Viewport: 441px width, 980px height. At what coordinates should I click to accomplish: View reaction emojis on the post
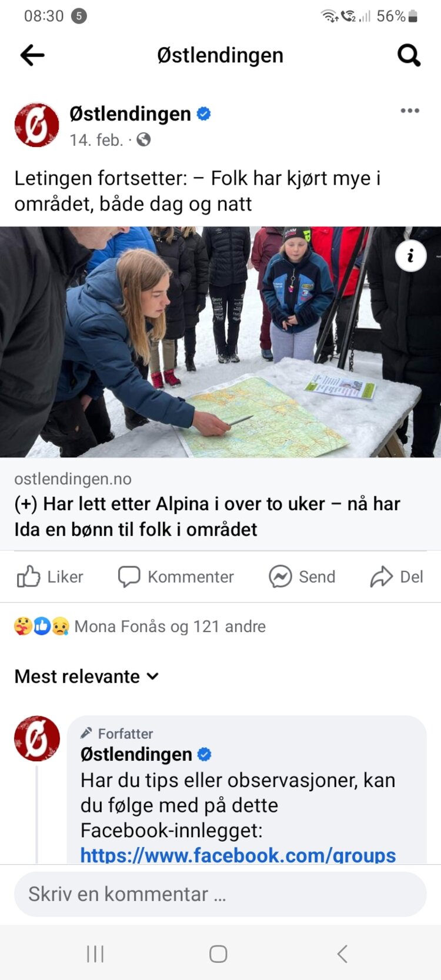(41, 627)
